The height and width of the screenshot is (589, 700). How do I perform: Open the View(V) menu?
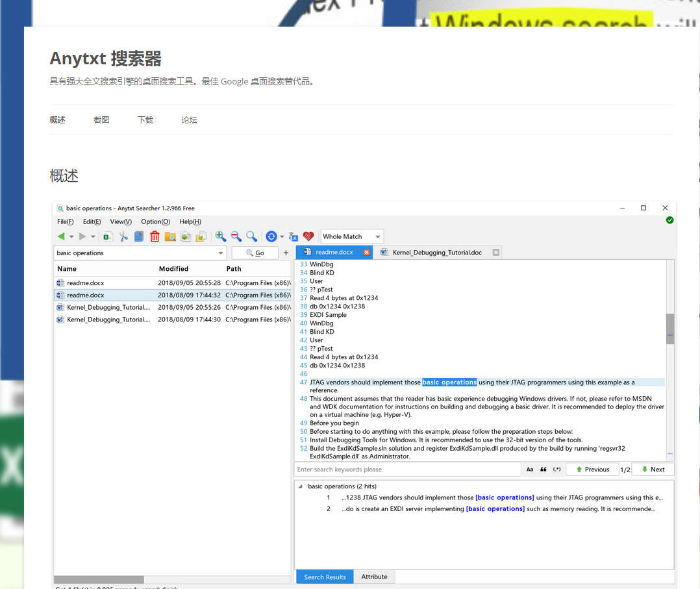[x=121, y=221]
